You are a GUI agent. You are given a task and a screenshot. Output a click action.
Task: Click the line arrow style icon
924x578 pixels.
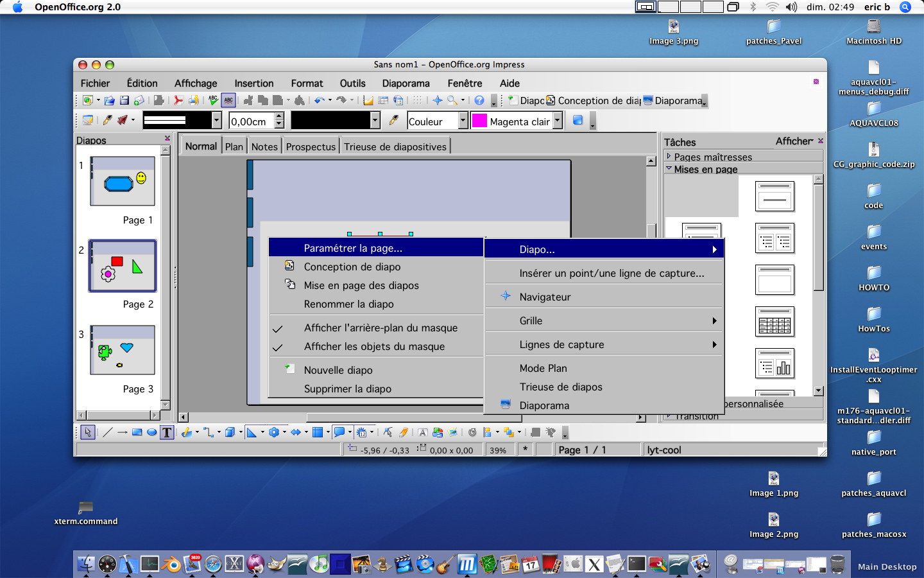[122, 120]
